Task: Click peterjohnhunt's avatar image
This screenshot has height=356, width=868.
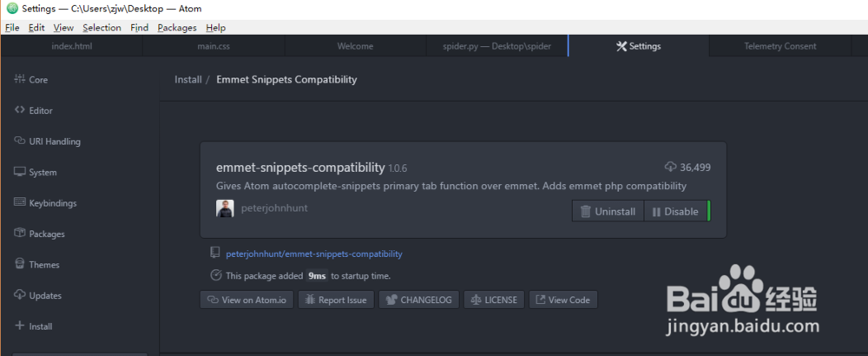Action: [x=225, y=208]
